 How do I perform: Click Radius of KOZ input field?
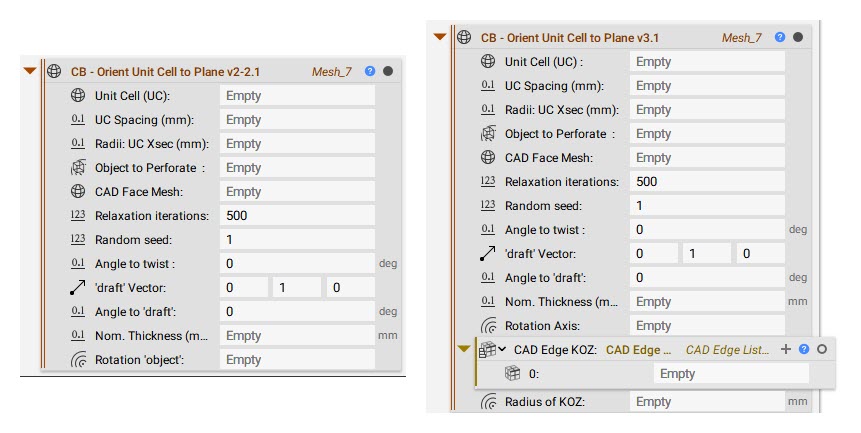707,402
